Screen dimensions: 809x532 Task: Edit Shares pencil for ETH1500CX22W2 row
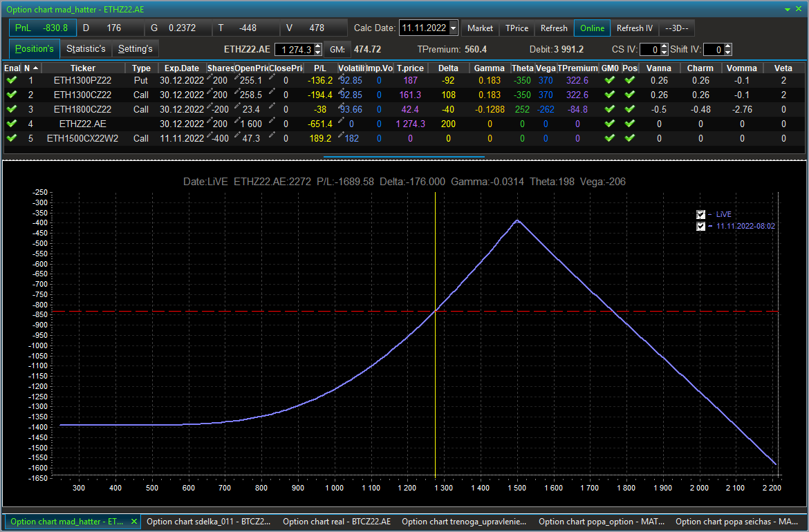pyautogui.click(x=210, y=135)
